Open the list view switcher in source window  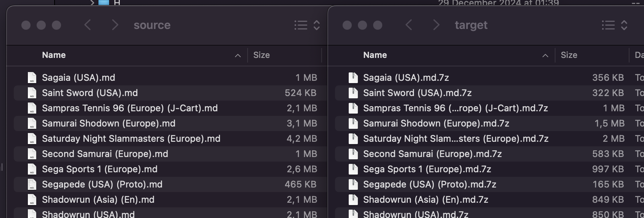tap(307, 25)
